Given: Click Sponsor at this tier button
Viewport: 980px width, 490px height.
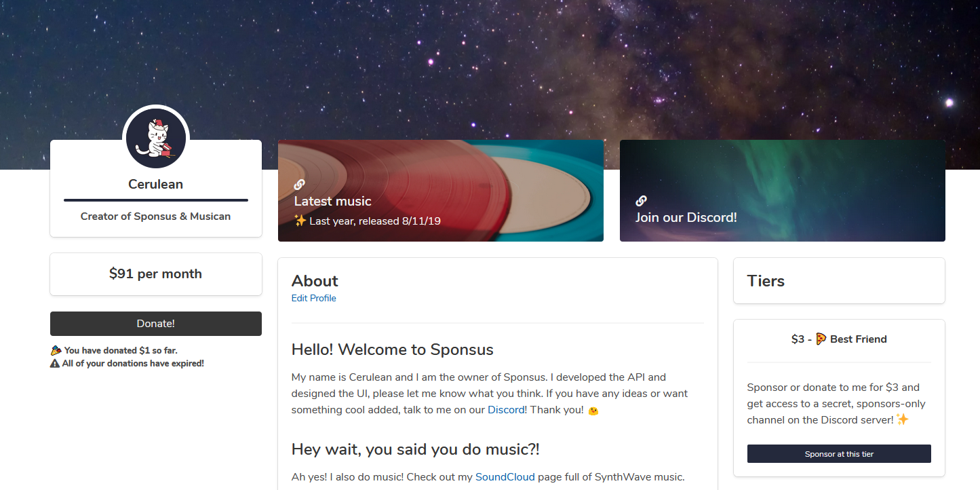Looking at the screenshot, I should 839,454.
